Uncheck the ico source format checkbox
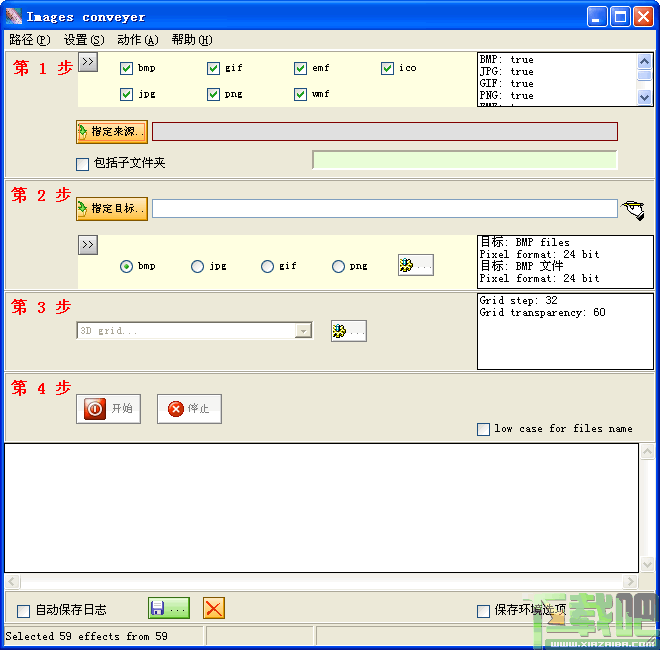The width and height of the screenshot is (660, 650). pyautogui.click(x=387, y=68)
